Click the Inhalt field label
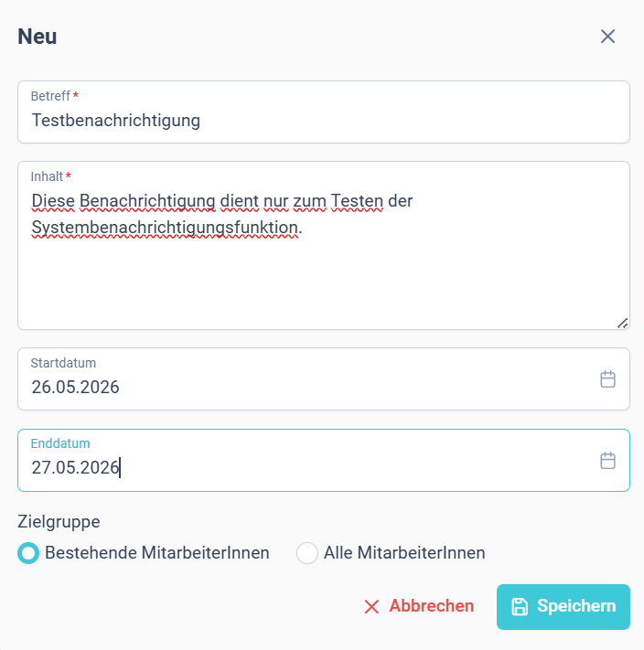644x650 pixels. [x=47, y=176]
